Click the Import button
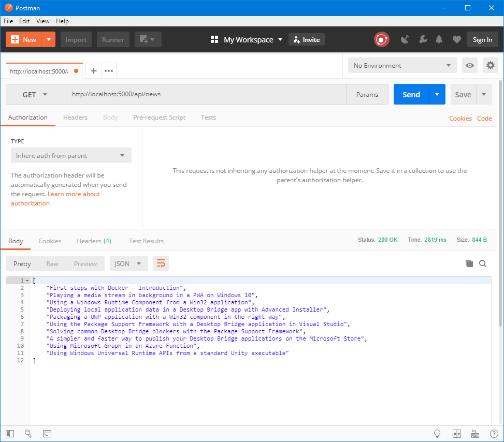This screenshot has width=504, height=442. pyautogui.click(x=76, y=39)
